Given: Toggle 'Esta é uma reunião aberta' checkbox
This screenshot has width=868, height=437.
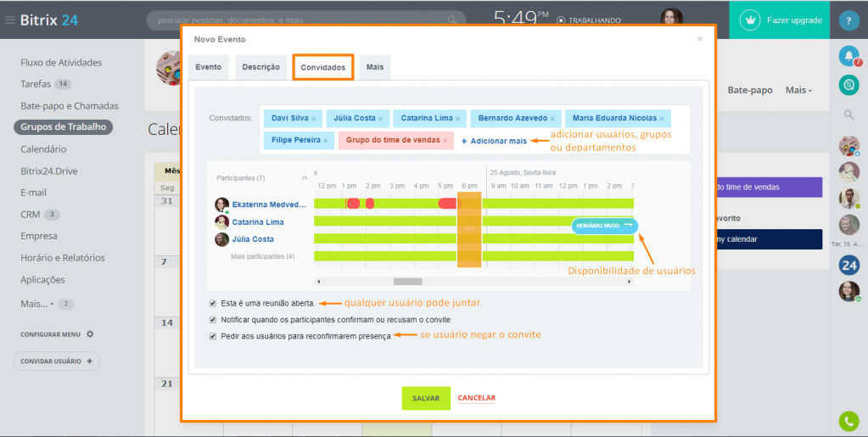Looking at the screenshot, I should (213, 304).
